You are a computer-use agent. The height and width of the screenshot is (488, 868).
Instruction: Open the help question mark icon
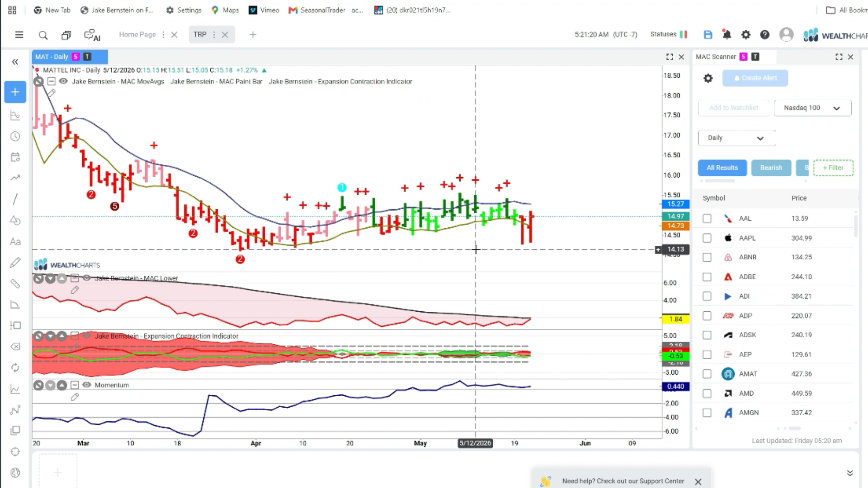[x=764, y=34]
